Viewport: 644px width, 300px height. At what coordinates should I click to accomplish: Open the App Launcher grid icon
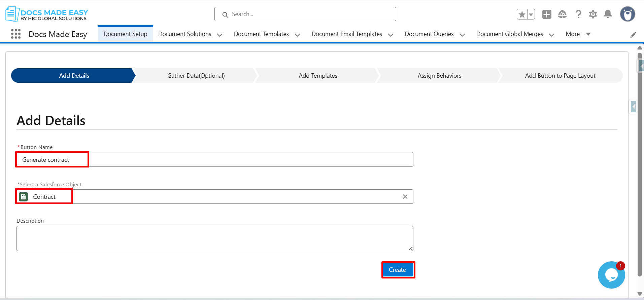click(15, 34)
